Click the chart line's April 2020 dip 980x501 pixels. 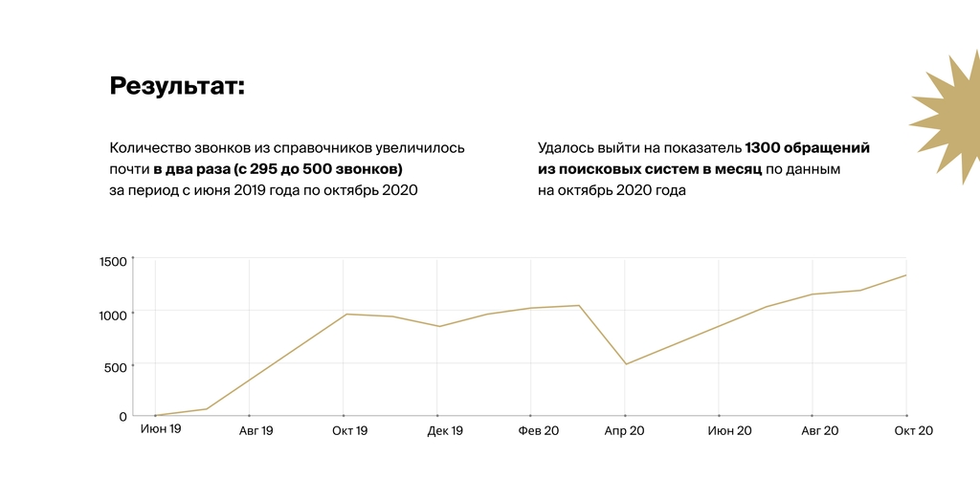(x=625, y=363)
